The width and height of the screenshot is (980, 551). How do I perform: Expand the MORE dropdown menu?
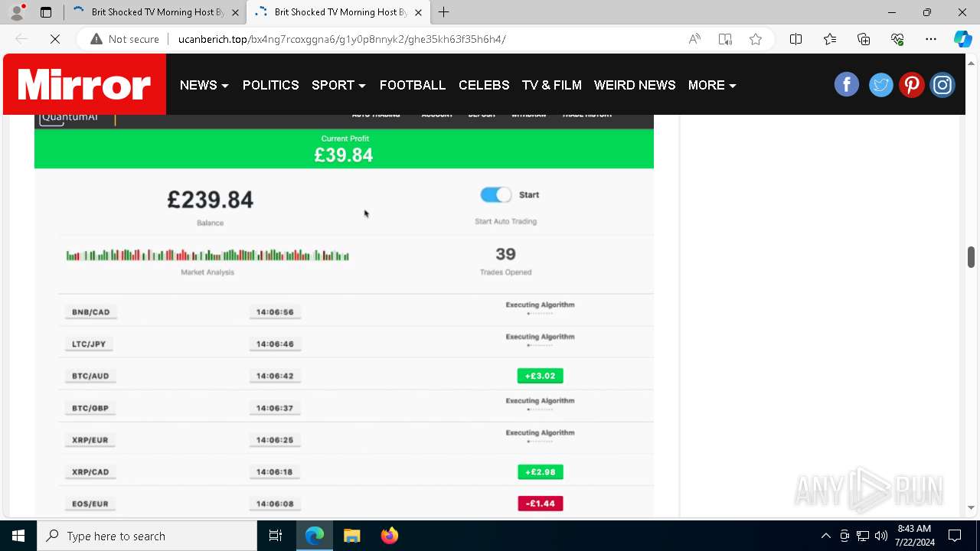pos(712,85)
